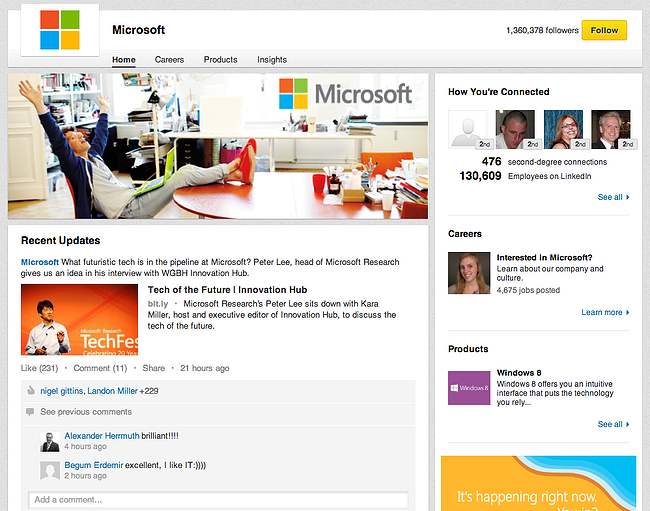Image resolution: width=650 pixels, height=511 pixels.
Task: Open the blank-avatar 2nd-degree connection profile
Action: (x=468, y=129)
